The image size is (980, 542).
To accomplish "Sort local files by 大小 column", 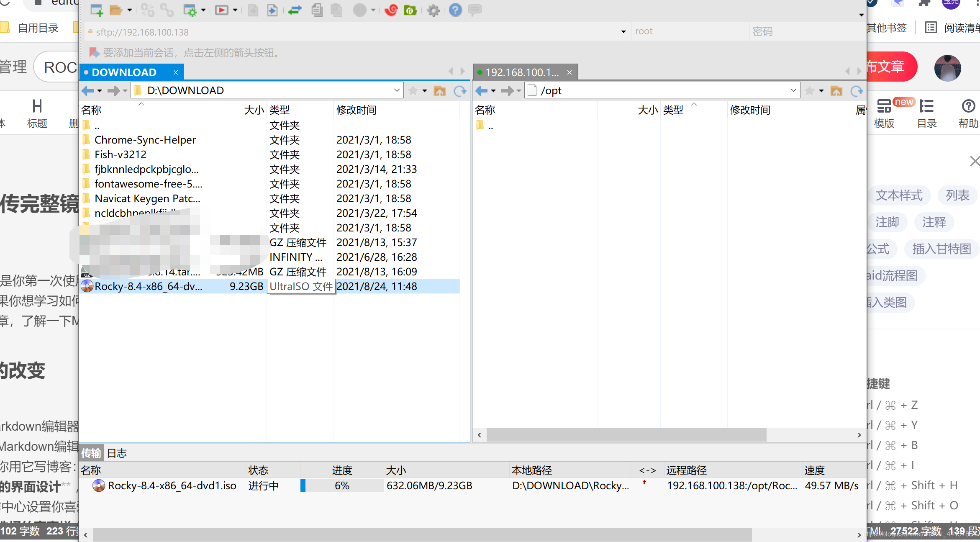I will click(236, 110).
